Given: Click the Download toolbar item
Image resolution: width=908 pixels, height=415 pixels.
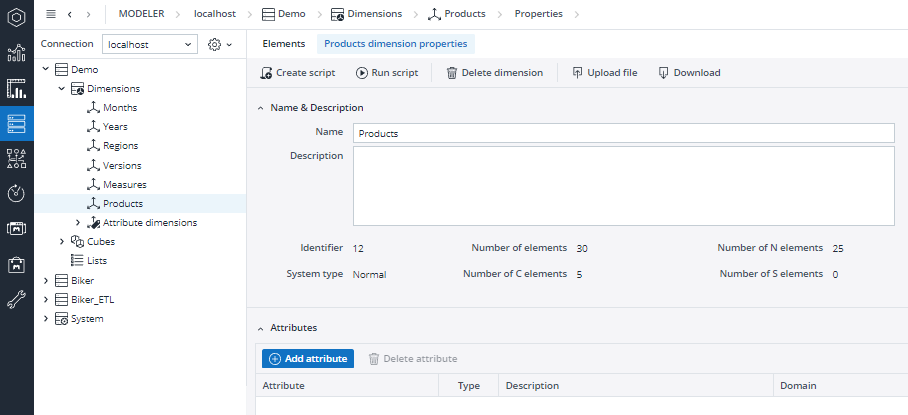Looking at the screenshot, I should point(689,73).
